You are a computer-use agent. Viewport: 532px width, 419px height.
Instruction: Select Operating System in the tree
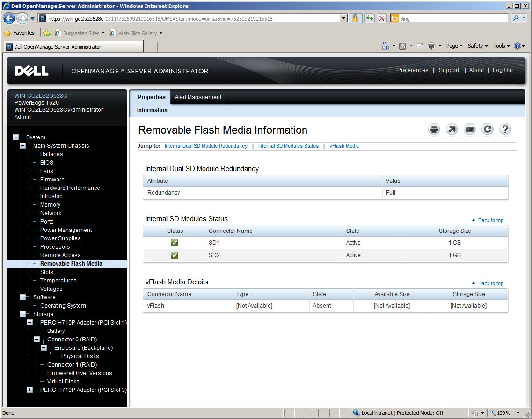coord(63,306)
